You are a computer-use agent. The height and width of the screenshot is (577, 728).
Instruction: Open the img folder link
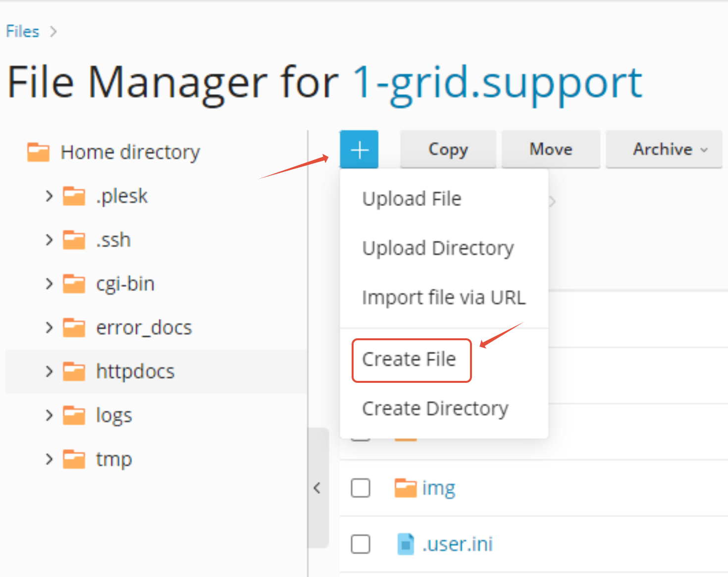coord(438,488)
